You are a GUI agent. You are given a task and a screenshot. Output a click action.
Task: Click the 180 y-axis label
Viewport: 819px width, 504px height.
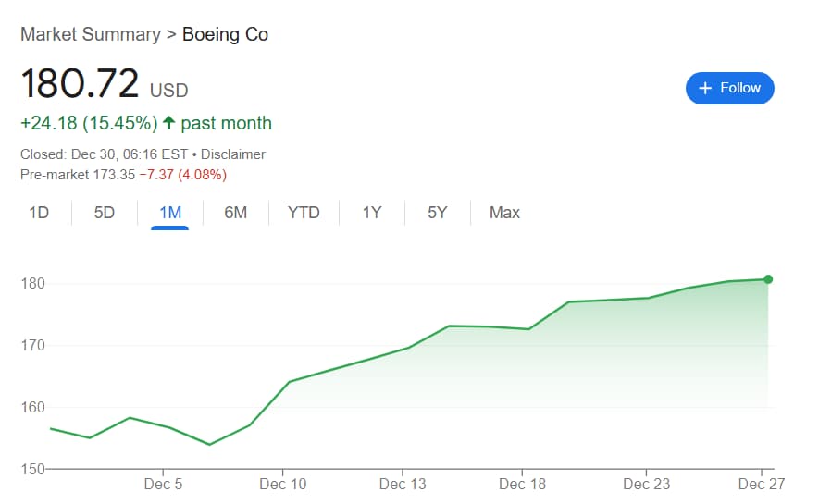(x=33, y=283)
